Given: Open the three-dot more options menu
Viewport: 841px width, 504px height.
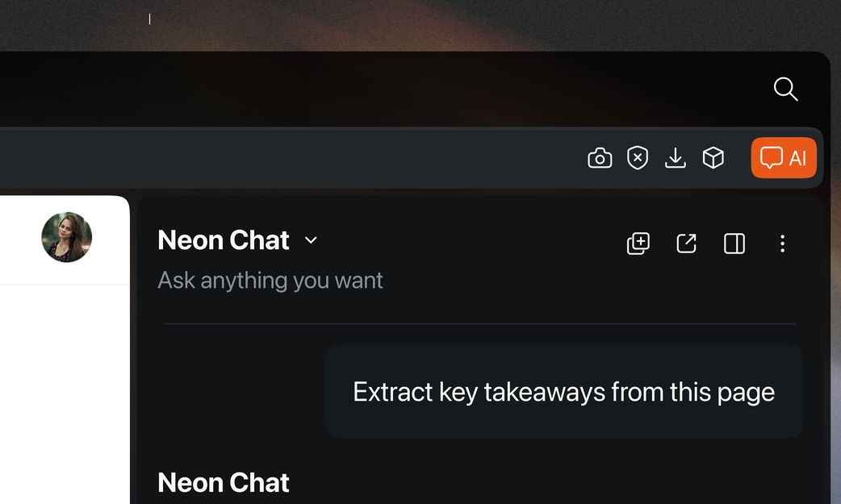Looking at the screenshot, I should pyautogui.click(x=782, y=244).
